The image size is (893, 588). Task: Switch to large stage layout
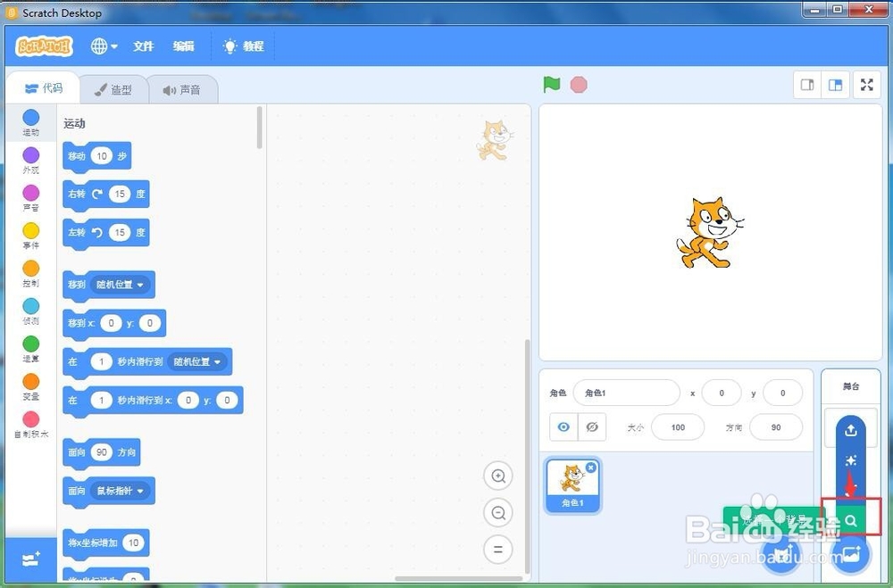(x=836, y=85)
